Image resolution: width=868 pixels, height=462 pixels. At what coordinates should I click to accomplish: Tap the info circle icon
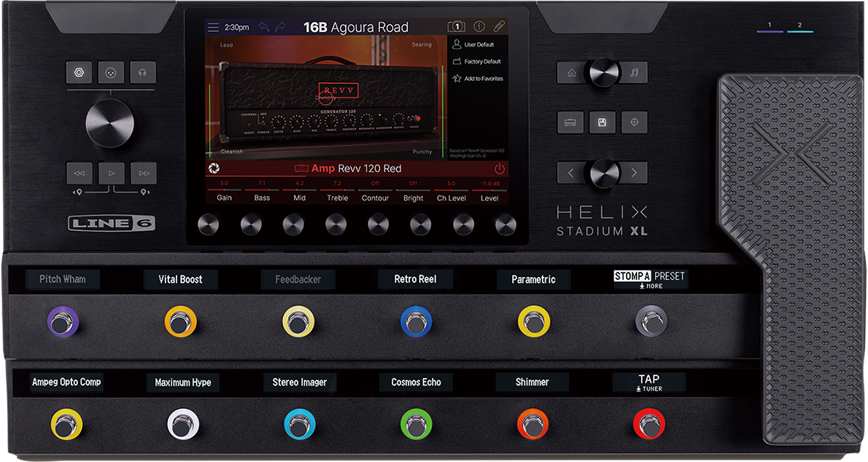(479, 26)
